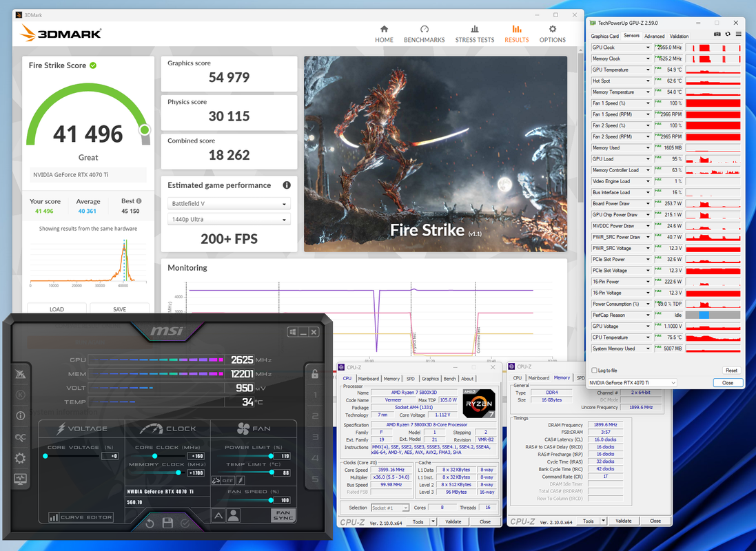Open the Bench tab in CPU-Z
756x551 pixels.
[449, 378]
